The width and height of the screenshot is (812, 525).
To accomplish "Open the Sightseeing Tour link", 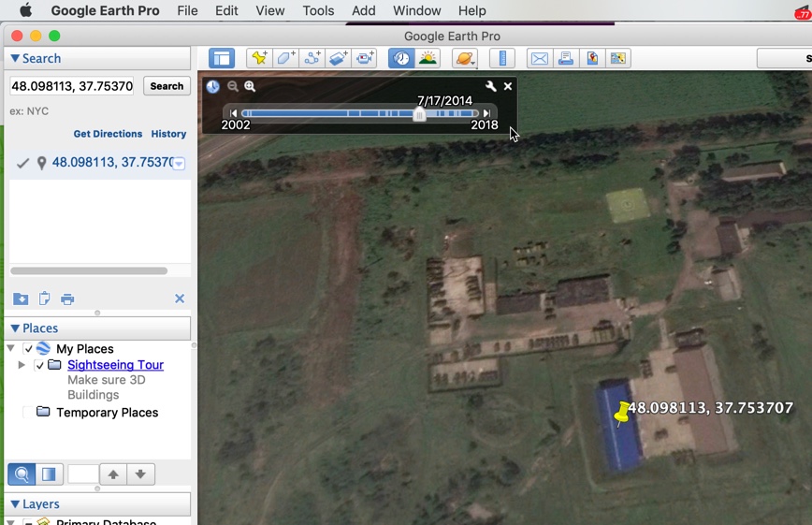I will point(115,365).
